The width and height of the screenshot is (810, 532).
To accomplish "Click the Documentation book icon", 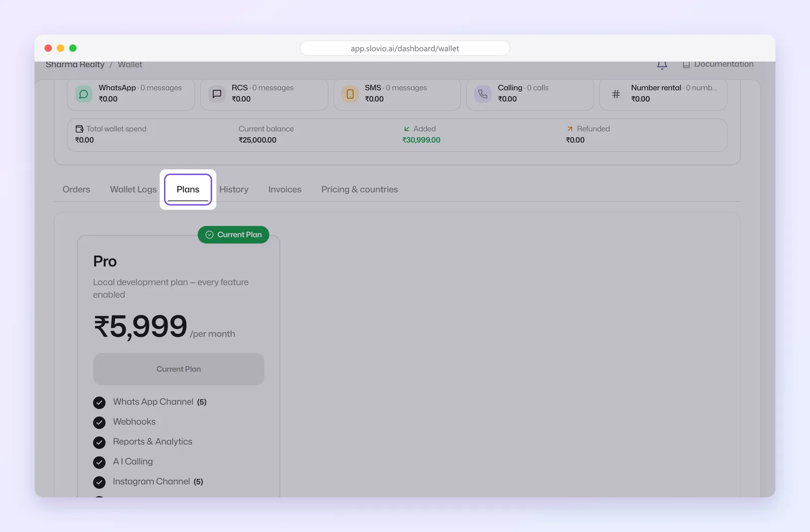I will 686,64.
